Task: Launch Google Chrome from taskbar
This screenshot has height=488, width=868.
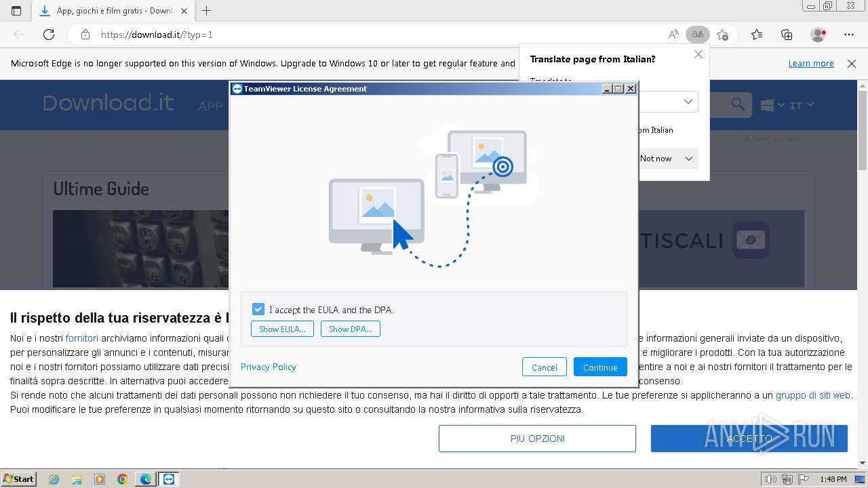Action: [x=123, y=479]
